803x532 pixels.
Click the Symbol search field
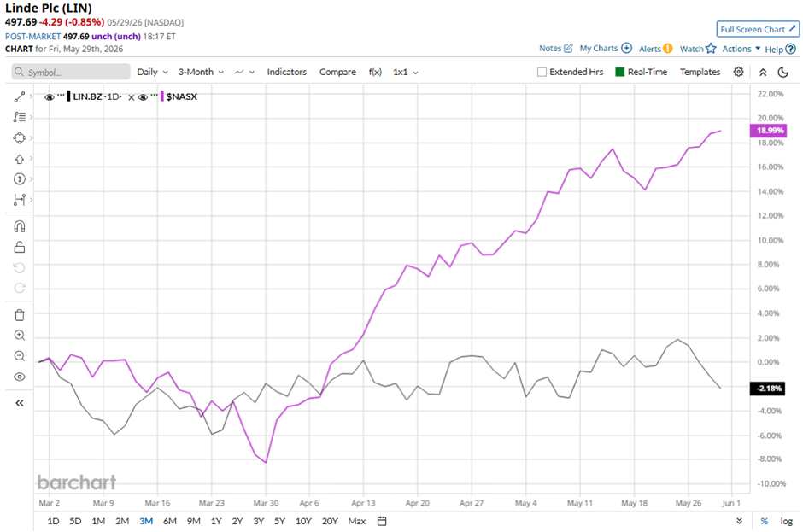pyautogui.click(x=71, y=73)
